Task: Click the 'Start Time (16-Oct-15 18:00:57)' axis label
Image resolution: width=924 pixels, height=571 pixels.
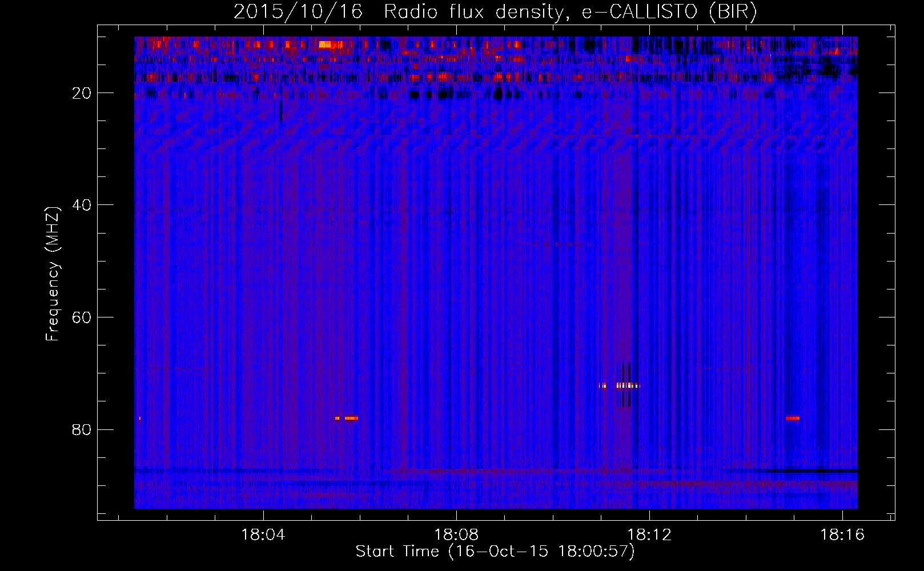Action: click(x=495, y=552)
